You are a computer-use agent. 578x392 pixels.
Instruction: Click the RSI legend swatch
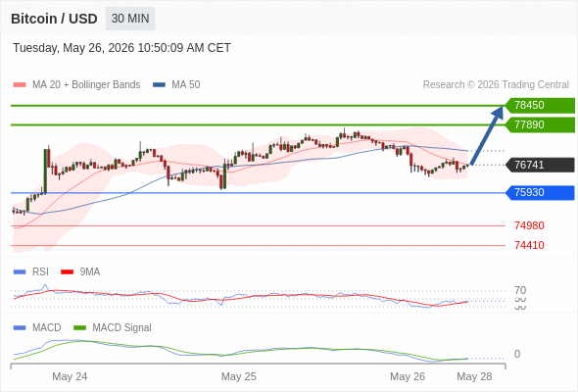(x=20, y=272)
